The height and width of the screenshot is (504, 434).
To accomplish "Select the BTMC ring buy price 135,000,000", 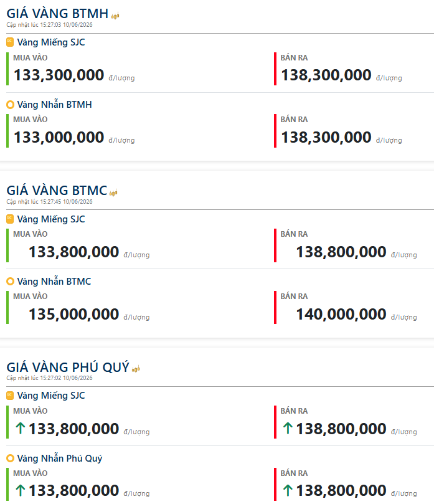I will coord(74,314).
